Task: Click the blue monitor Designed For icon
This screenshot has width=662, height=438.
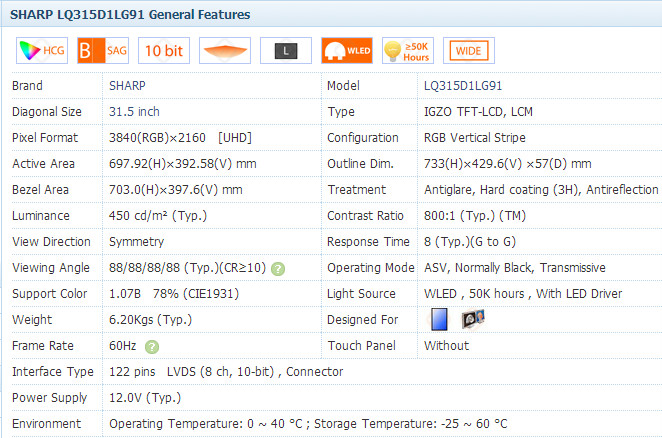Action: (439, 319)
